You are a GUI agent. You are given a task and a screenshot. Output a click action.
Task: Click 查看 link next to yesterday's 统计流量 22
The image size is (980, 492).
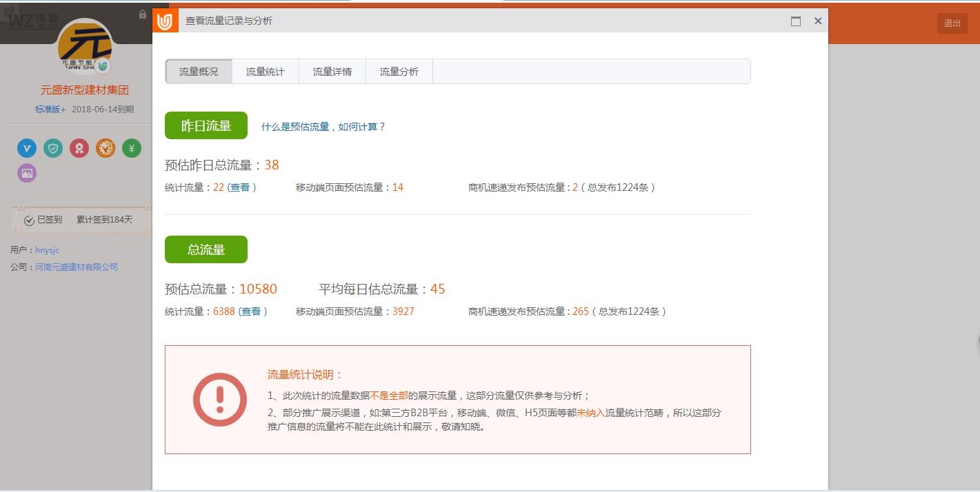pyautogui.click(x=241, y=187)
